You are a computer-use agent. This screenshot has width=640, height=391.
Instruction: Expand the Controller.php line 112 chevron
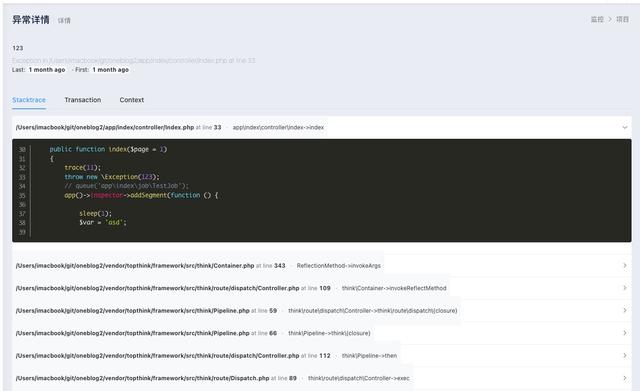(624, 355)
